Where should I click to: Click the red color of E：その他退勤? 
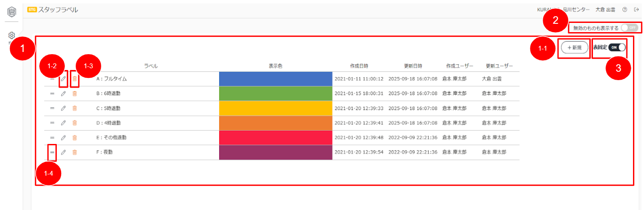[x=276, y=137]
